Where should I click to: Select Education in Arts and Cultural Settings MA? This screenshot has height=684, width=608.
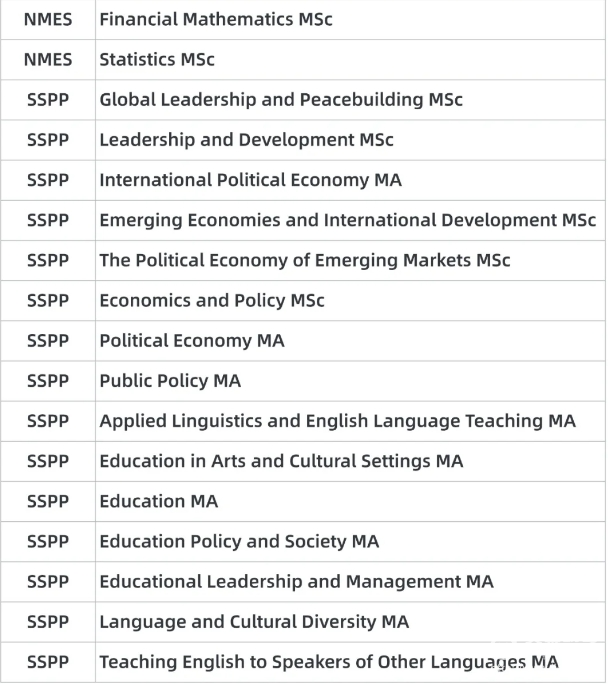tap(281, 461)
